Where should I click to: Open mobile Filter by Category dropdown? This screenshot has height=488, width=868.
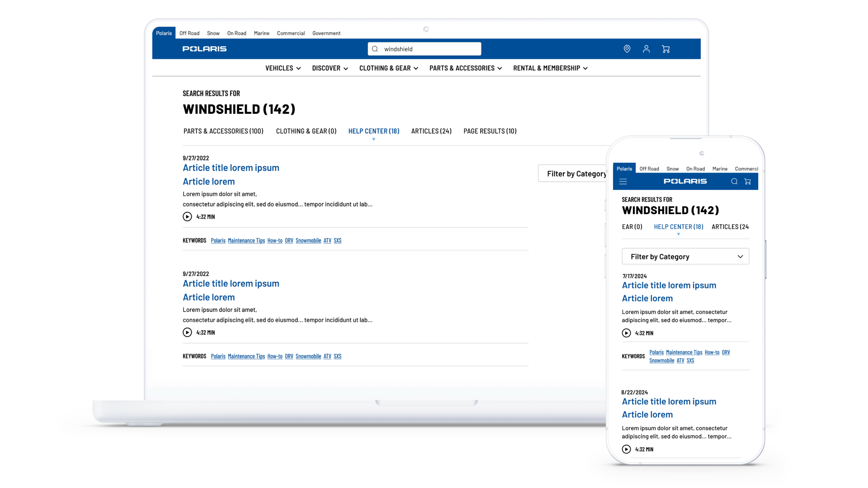[685, 257]
